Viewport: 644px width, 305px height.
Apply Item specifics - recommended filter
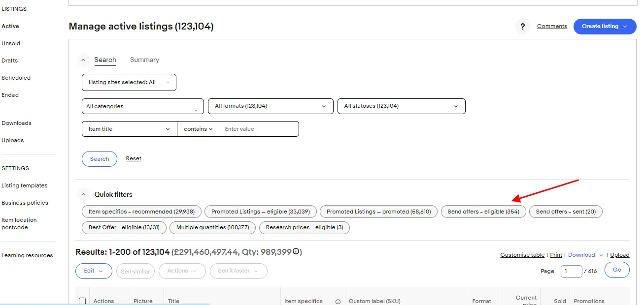tap(141, 212)
